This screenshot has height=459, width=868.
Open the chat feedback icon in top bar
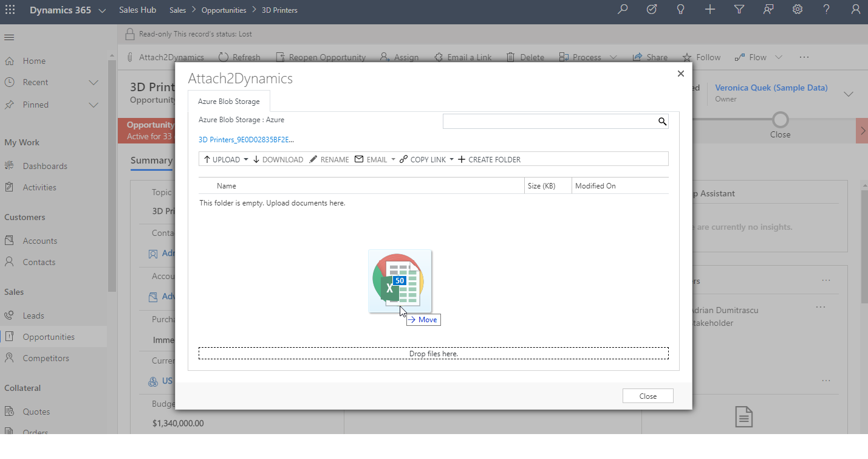point(768,10)
